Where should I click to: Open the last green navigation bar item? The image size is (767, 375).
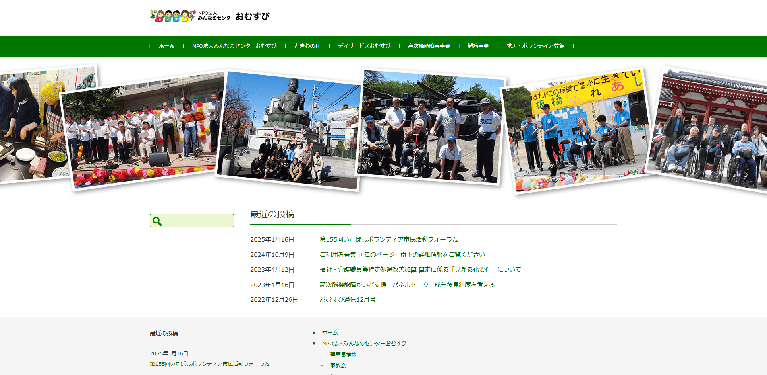(535, 46)
